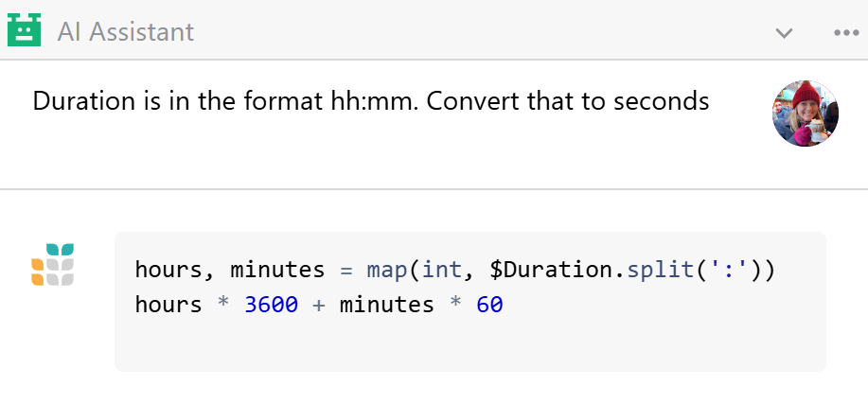Click the green robot AI Assistant icon
Image resolution: width=868 pixels, height=404 pixels.
(24, 30)
